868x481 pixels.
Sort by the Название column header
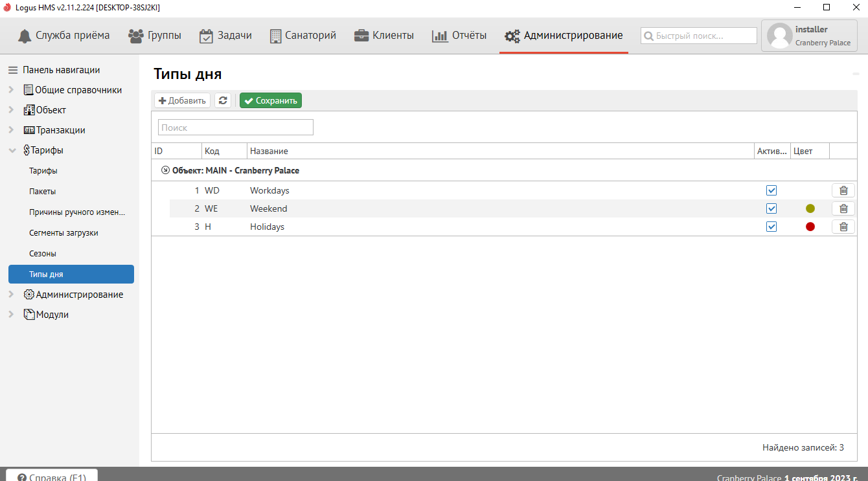click(x=501, y=151)
